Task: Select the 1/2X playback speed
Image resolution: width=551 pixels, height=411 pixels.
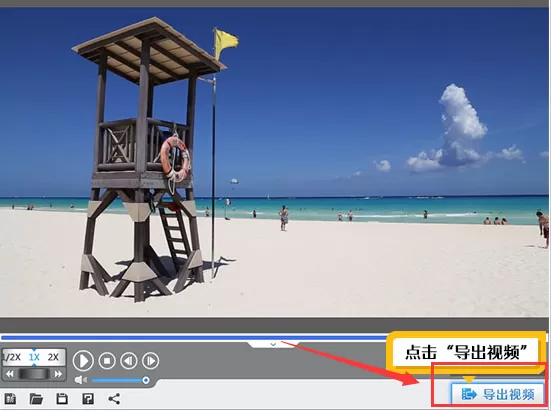Action: (x=12, y=357)
